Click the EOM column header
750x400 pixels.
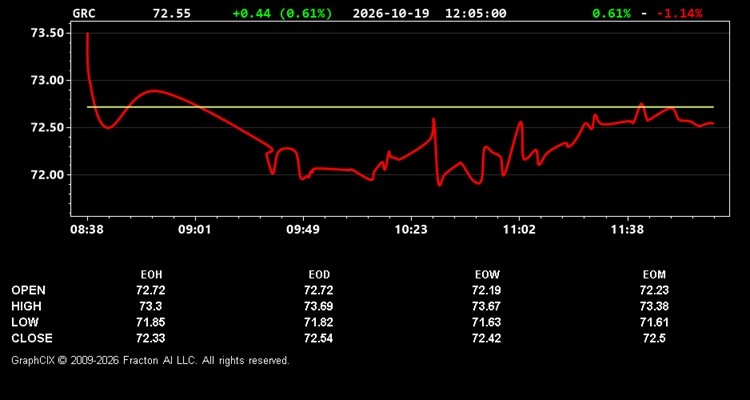click(x=654, y=275)
